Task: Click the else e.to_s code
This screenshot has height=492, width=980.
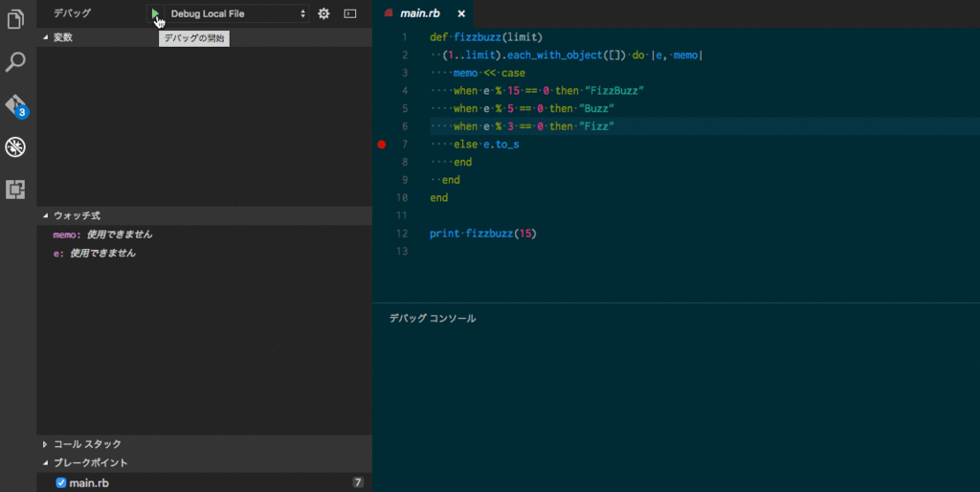Action: [486, 145]
